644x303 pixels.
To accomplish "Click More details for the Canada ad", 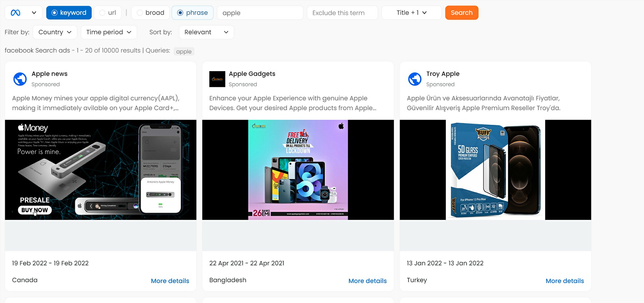I will (x=170, y=281).
